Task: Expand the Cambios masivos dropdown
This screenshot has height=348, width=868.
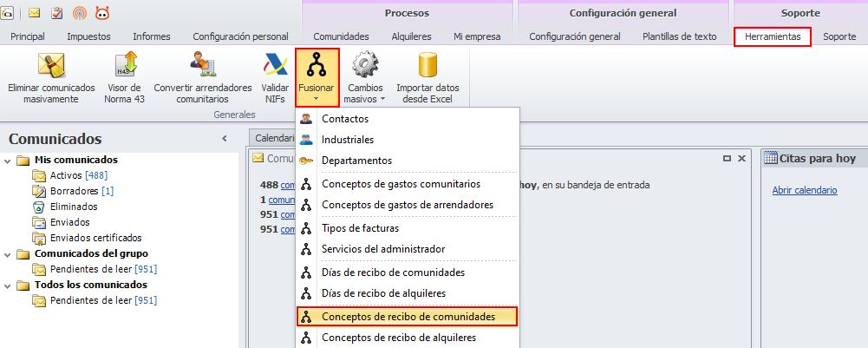Action: click(365, 78)
